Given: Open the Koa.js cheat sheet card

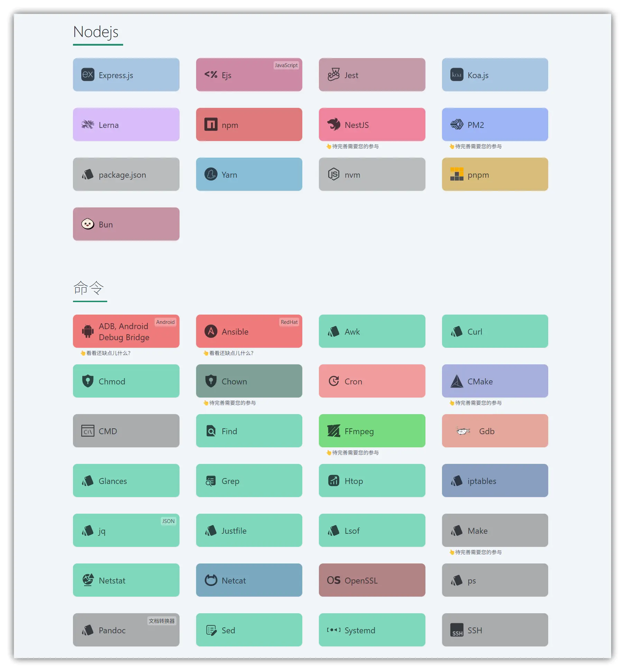Looking at the screenshot, I should 495,75.
